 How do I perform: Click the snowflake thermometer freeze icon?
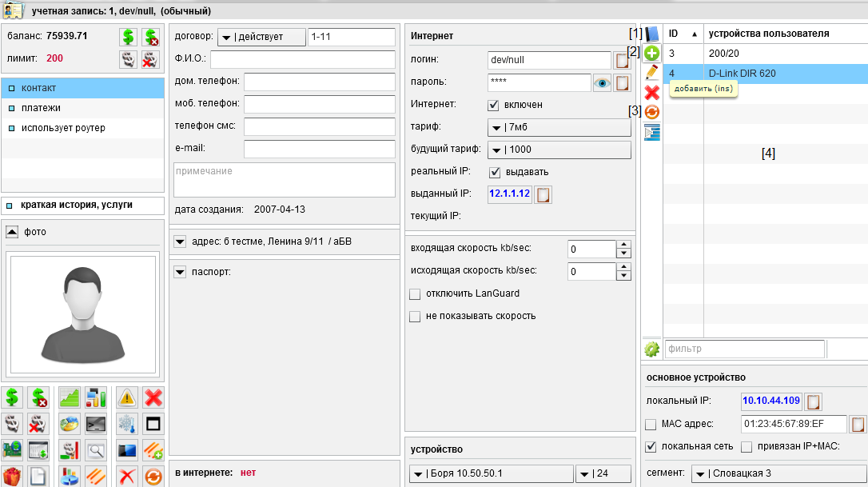click(x=127, y=423)
